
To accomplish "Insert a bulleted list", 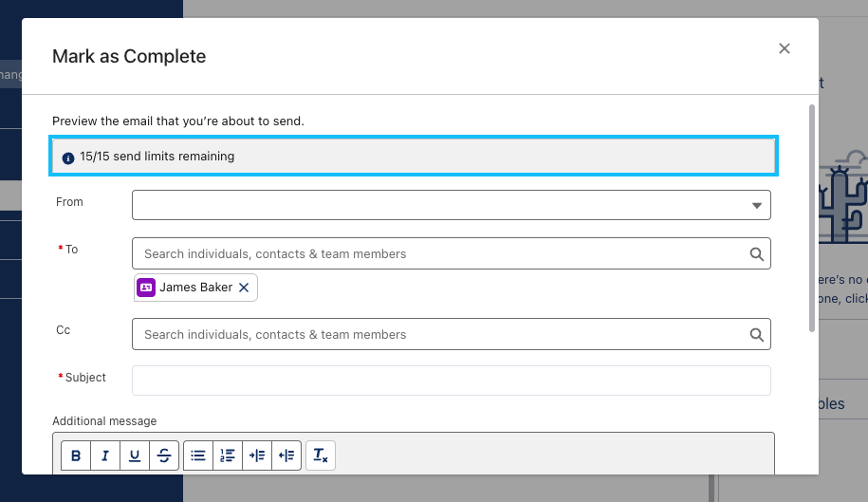I will pos(197,456).
